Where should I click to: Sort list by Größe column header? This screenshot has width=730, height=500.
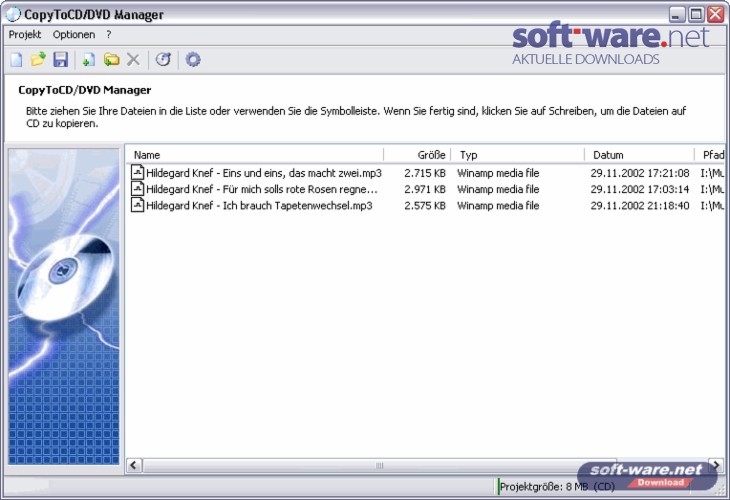417,155
